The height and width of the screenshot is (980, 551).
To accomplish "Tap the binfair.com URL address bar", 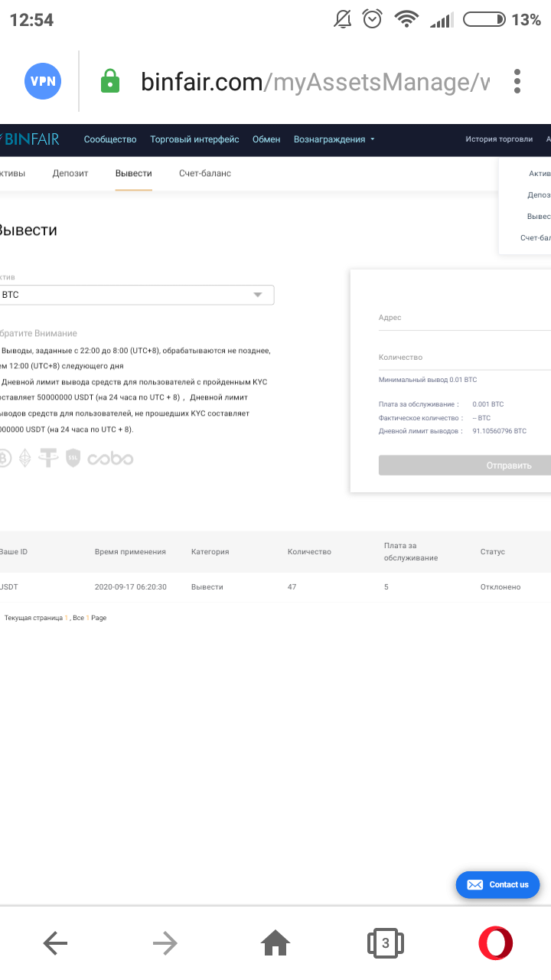I will pos(315,82).
